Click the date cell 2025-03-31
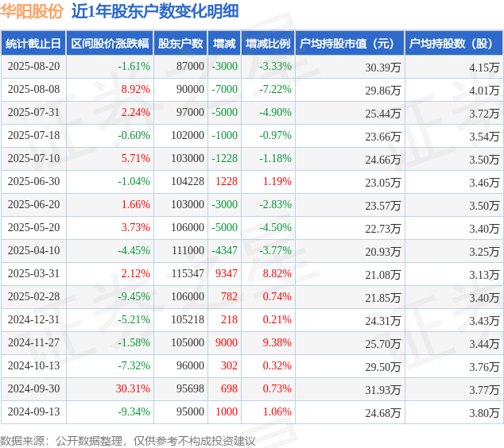Viewport: 504px width, 448px height. click(x=33, y=273)
